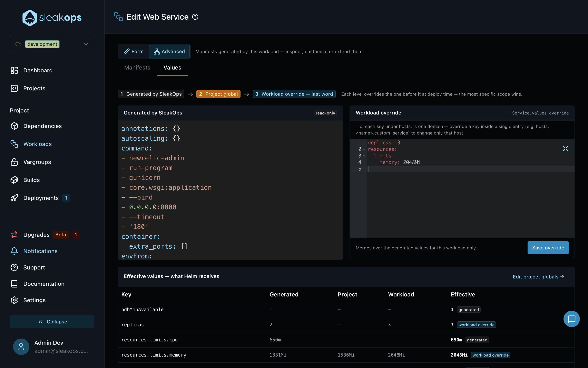588x368 pixels.
Task: Collapse the sidebar
Action: 52,322
